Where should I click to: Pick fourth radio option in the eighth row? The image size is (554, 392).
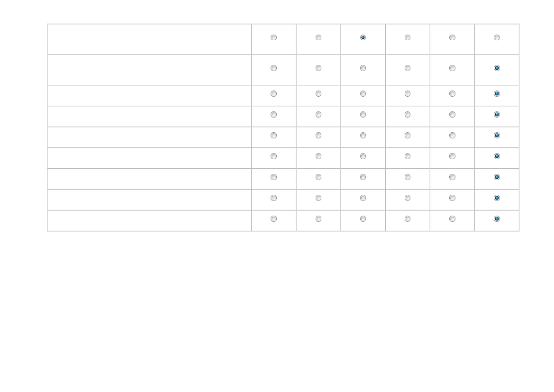(x=408, y=198)
